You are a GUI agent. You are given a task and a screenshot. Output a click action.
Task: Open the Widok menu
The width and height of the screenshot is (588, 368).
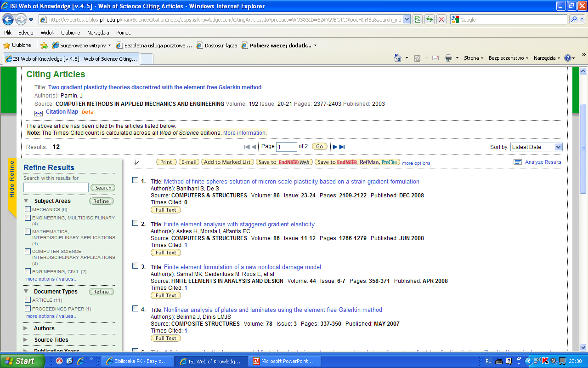47,33
